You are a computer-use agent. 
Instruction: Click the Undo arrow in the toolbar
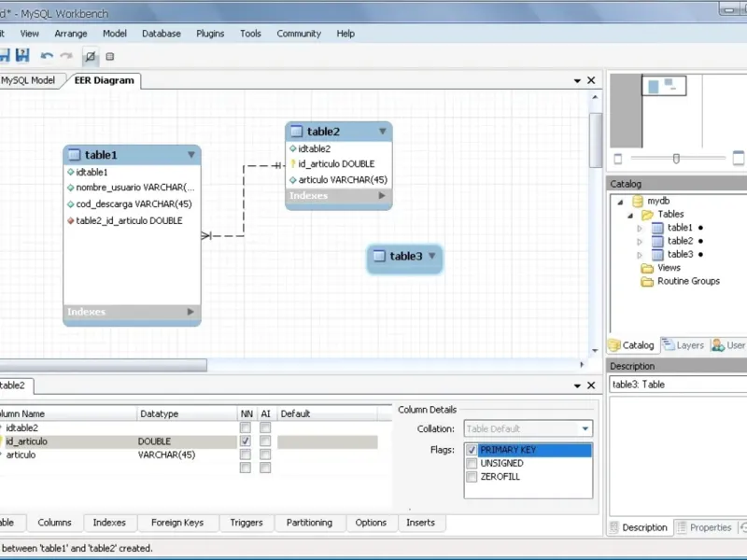(x=47, y=57)
